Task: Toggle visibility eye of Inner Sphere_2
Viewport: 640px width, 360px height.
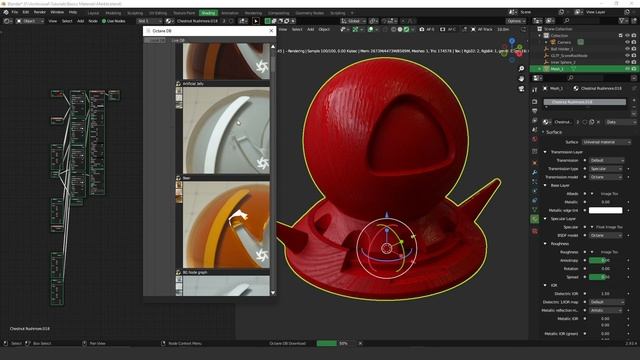Action: 627,62
